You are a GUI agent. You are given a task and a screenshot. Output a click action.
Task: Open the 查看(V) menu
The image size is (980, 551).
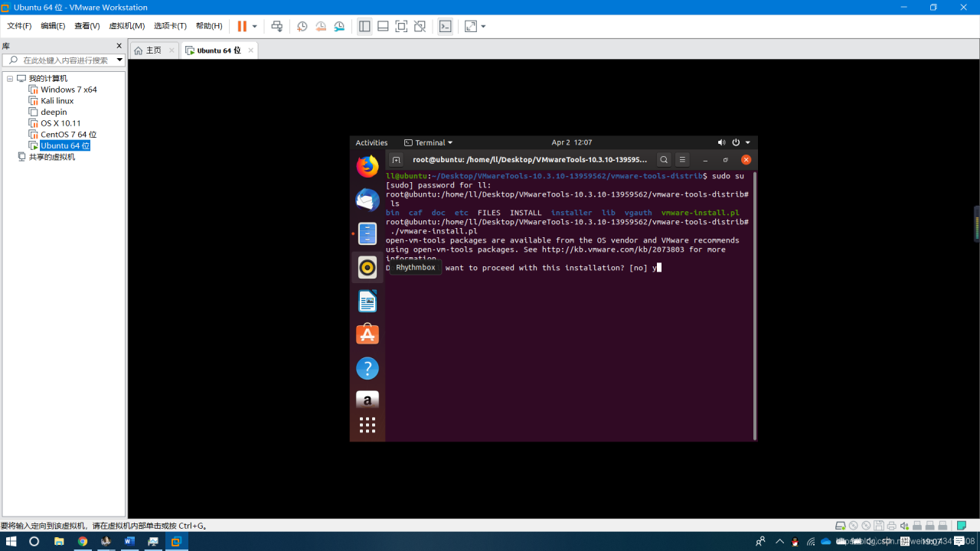coord(87,26)
